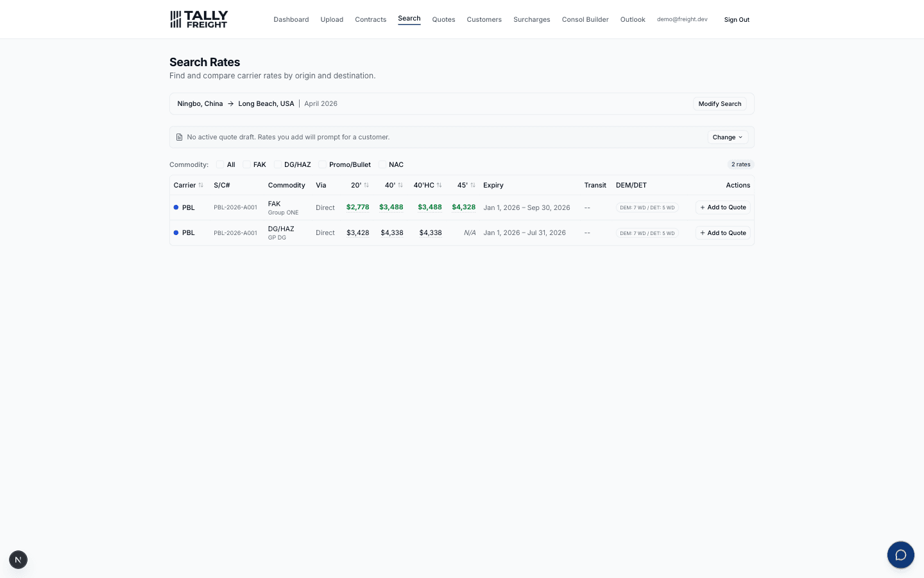Expand the NAC filter checkbox option

(x=382, y=164)
